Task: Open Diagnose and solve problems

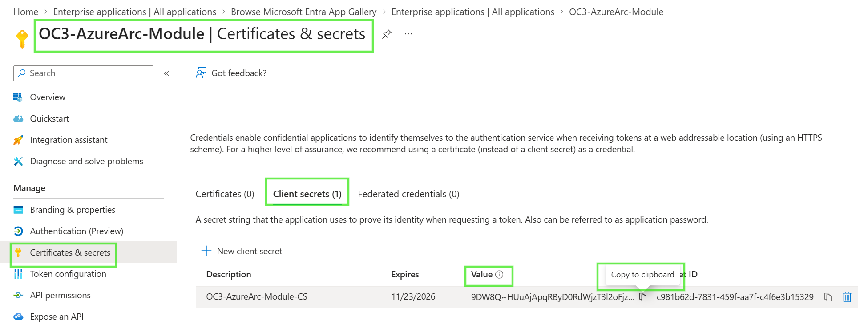Action: click(86, 161)
